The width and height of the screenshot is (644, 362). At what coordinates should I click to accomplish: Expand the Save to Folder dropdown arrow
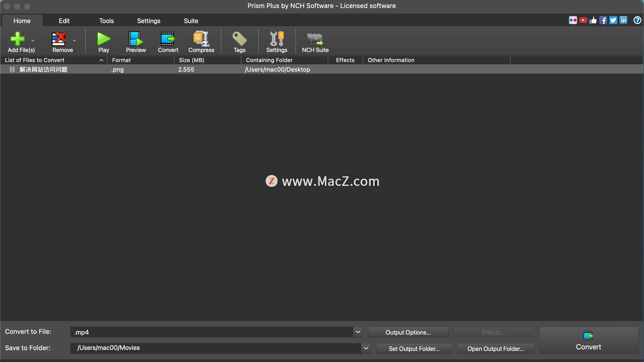pyautogui.click(x=366, y=348)
